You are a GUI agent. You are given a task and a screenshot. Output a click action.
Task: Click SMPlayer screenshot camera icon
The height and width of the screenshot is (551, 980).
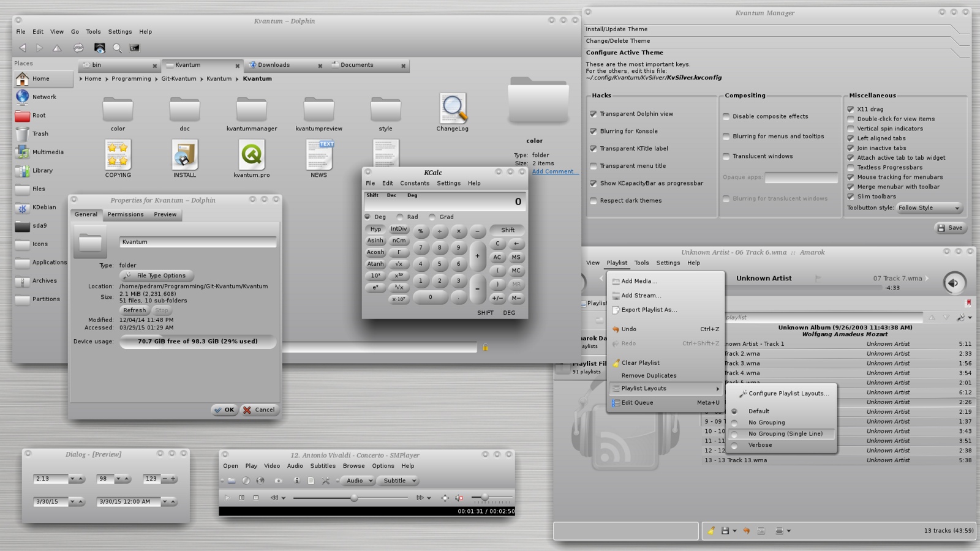click(x=279, y=481)
